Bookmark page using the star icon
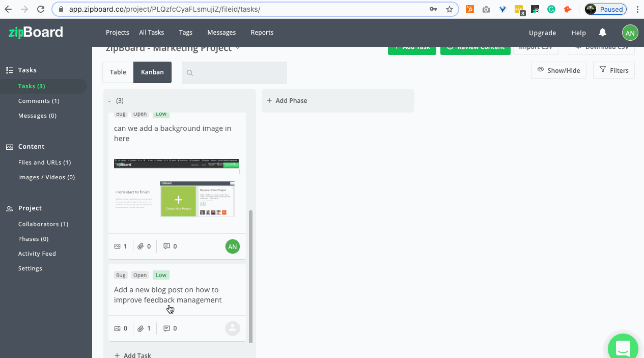This screenshot has width=644, height=358. click(x=449, y=9)
